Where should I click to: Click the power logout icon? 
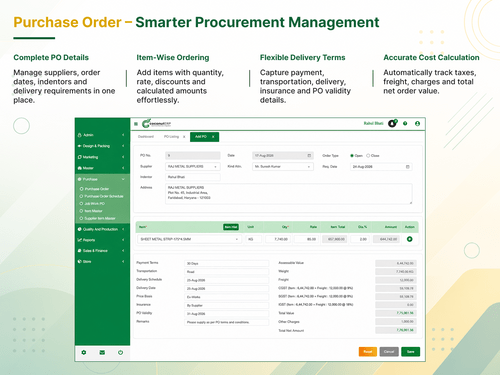click(120, 352)
